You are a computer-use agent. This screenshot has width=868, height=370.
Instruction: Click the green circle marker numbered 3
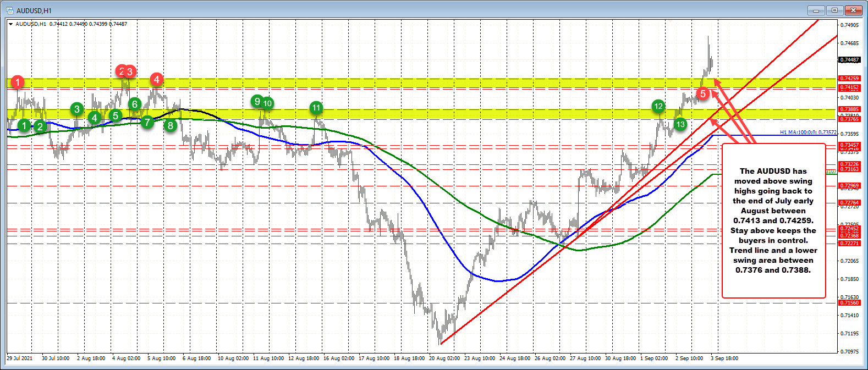[77, 109]
